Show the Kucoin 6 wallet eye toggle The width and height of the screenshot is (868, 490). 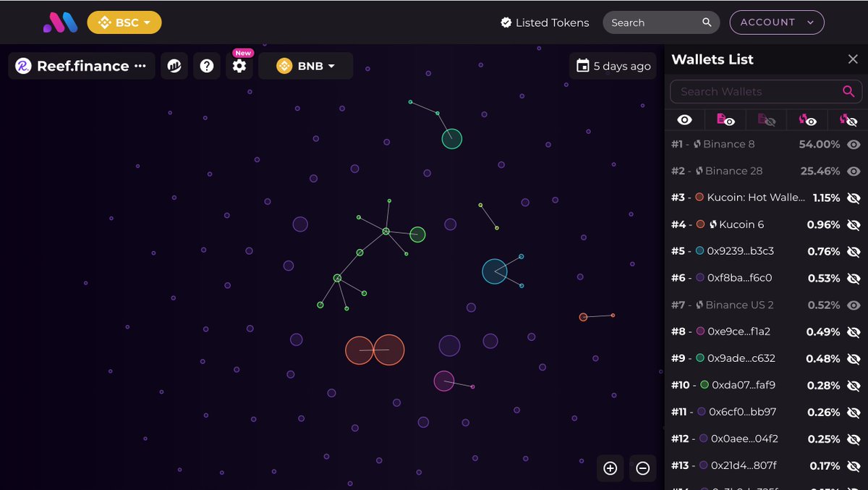coord(854,224)
